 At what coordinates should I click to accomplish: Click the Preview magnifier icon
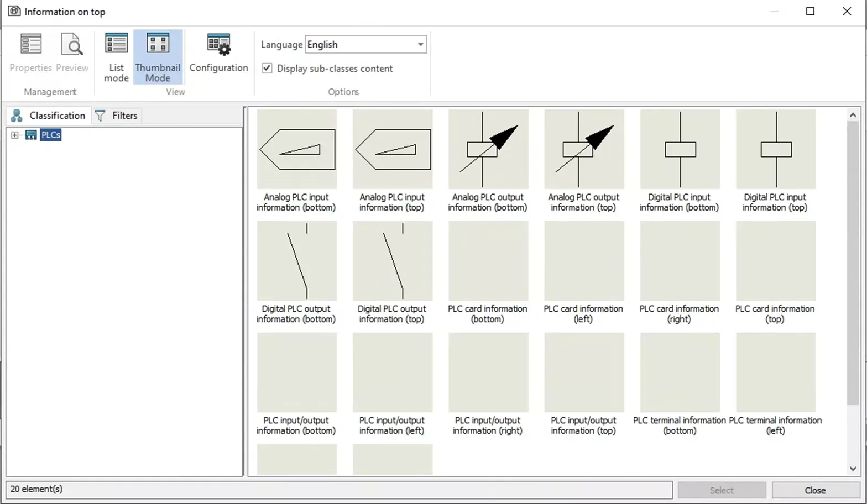click(x=72, y=44)
